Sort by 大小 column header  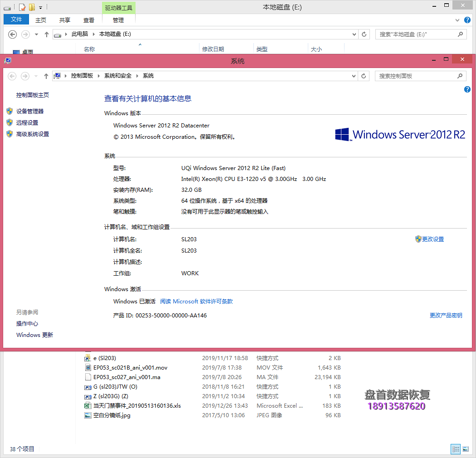point(326,49)
